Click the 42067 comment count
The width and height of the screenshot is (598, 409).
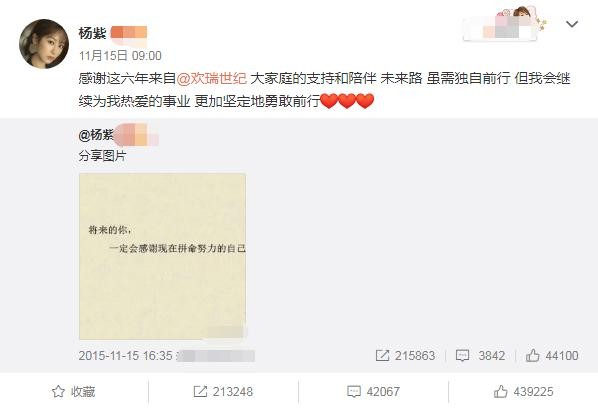tap(383, 392)
